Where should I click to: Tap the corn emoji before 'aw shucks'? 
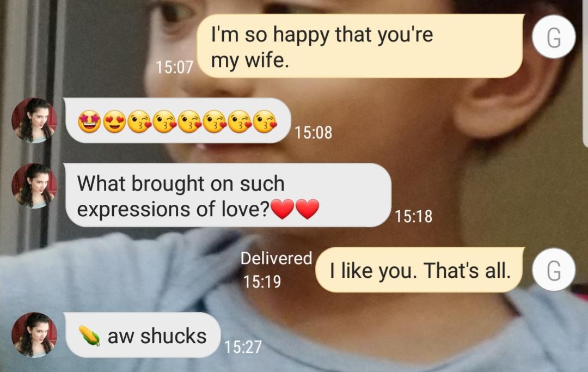tap(89, 336)
